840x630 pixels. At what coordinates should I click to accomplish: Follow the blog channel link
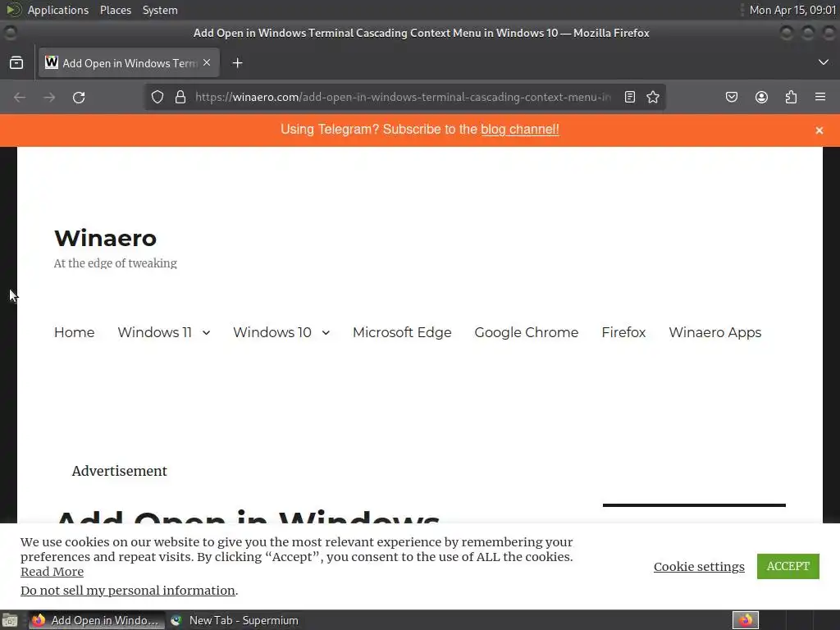tap(519, 129)
